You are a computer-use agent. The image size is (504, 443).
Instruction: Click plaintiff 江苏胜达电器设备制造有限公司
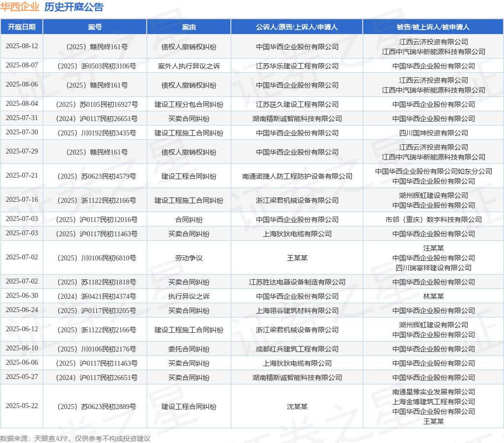click(297, 282)
